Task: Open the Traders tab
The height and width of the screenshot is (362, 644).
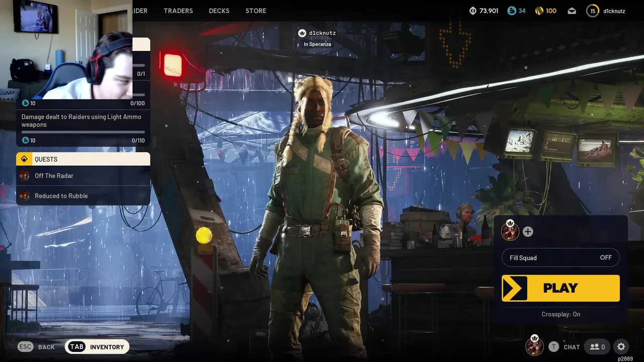Action: click(x=178, y=11)
